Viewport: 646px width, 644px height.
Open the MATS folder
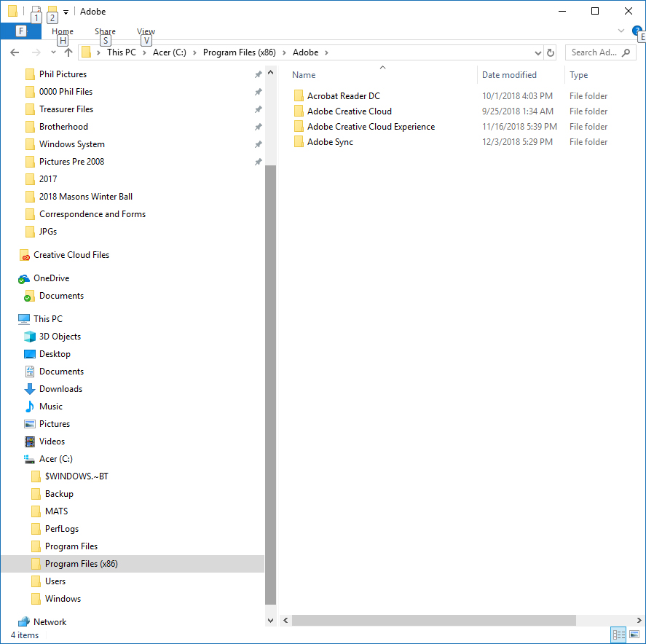pyautogui.click(x=56, y=511)
